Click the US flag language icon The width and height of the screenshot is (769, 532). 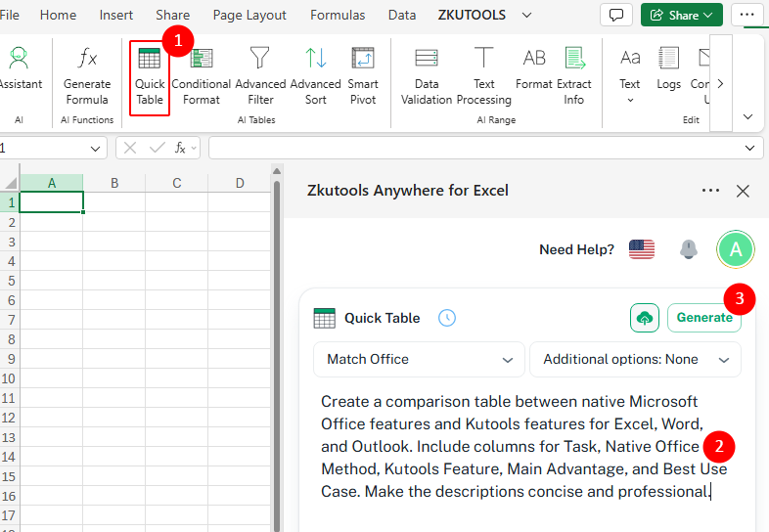coord(642,249)
